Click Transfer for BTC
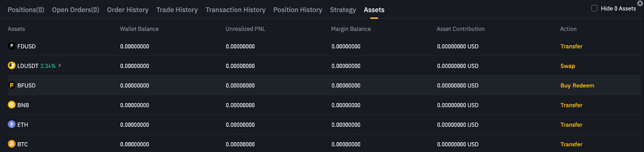This screenshot has width=644, height=152. [571, 144]
